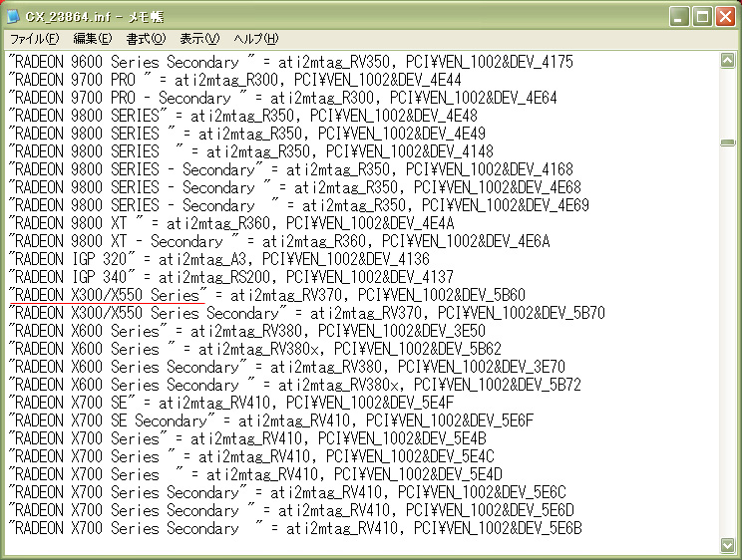Click the vertical scrollbar thumb
The image size is (742, 560).
[728, 142]
